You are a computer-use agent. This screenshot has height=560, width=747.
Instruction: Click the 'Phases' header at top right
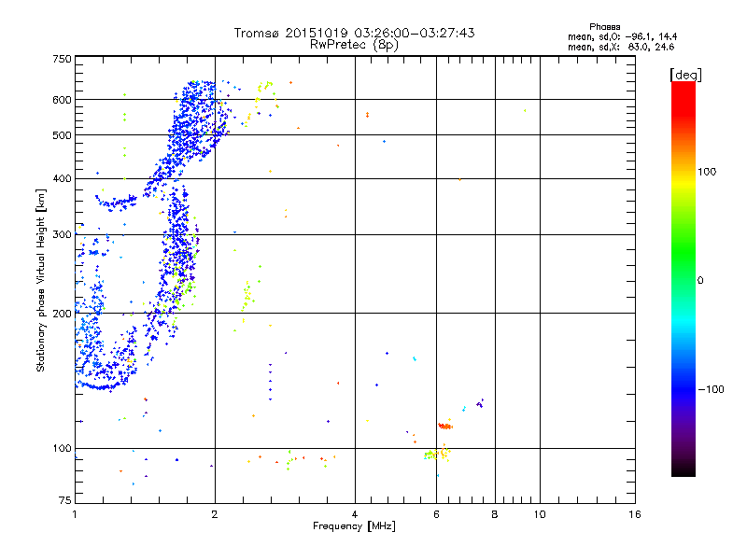pyautogui.click(x=604, y=27)
